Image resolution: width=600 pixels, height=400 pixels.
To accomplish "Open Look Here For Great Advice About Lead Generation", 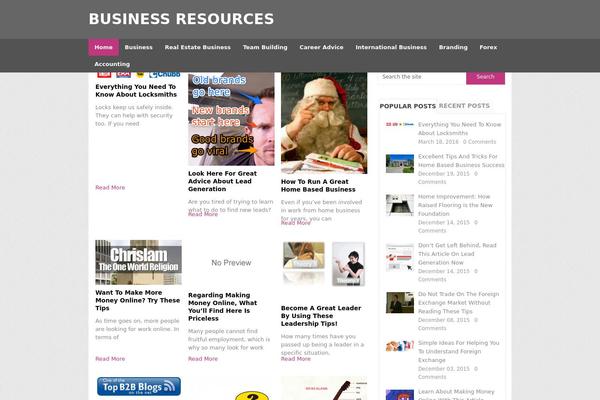I will (x=222, y=181).
